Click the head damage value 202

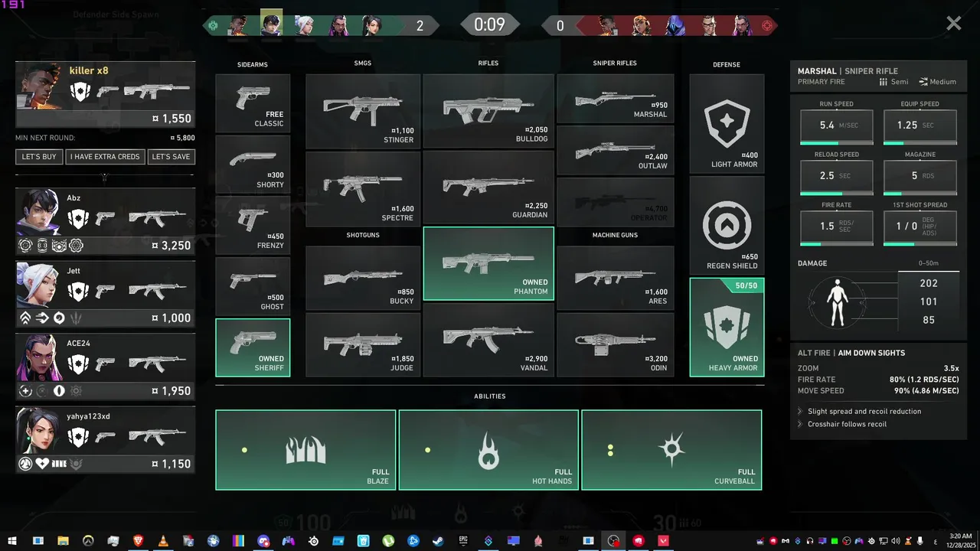pos(929,283)
